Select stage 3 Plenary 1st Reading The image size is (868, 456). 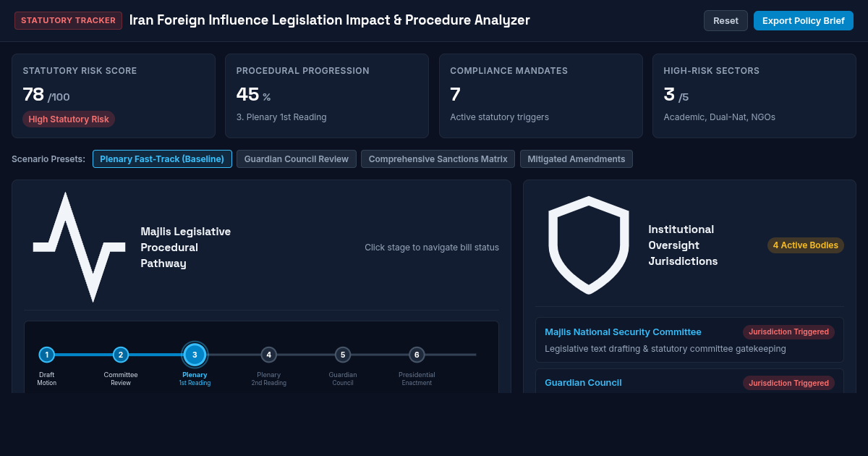pyautogui.click(x=195, y=355)
